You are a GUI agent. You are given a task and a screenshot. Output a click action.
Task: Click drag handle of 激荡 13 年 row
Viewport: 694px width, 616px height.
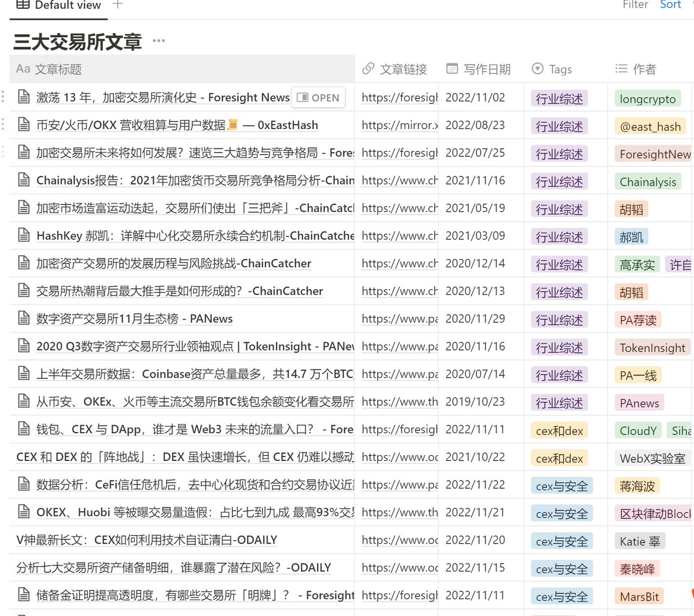tap(3, 97)
